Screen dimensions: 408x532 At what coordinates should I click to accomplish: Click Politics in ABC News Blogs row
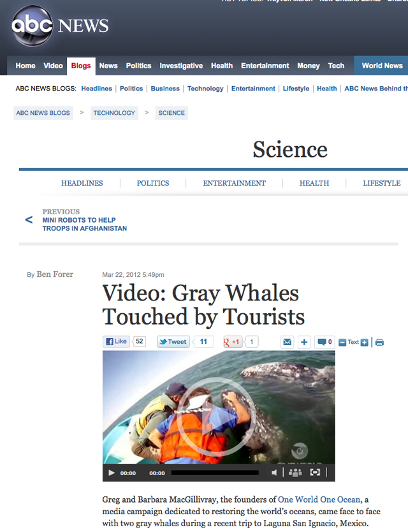[x=131, y=89]
